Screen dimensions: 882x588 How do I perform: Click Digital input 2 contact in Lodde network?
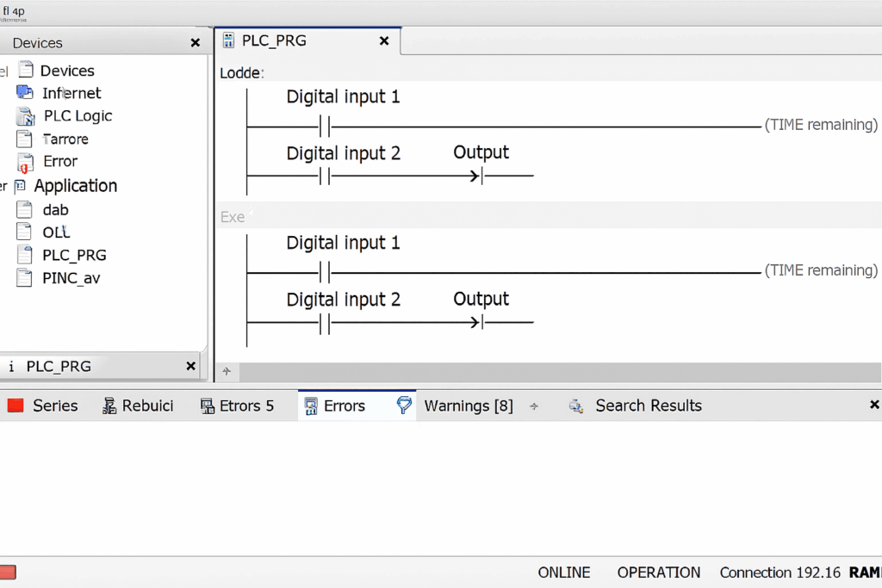(325, 176)
